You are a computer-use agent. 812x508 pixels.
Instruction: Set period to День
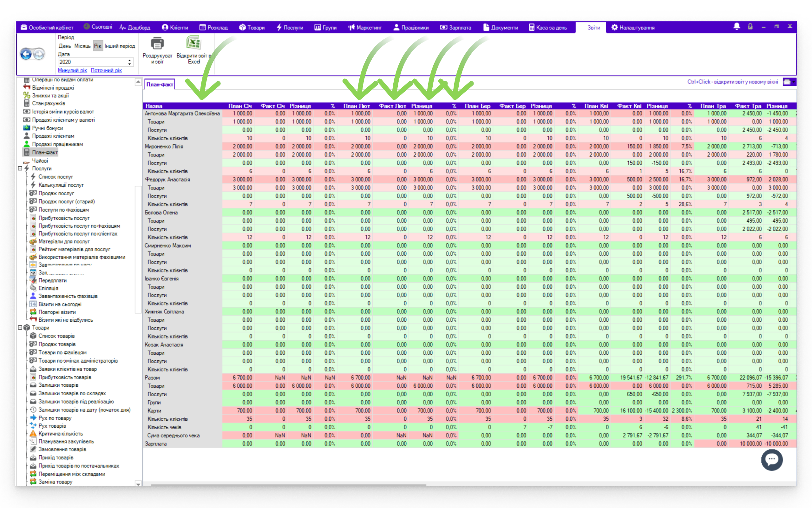65,46
